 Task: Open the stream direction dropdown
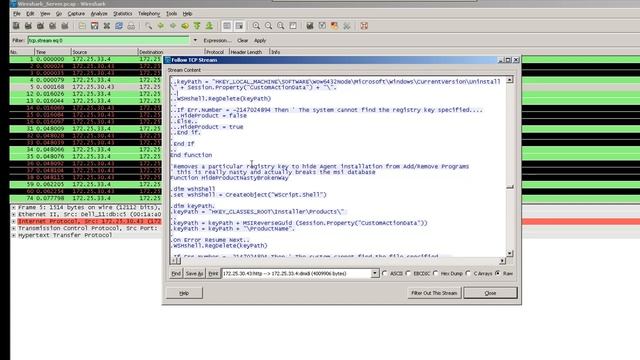[375, 273]
